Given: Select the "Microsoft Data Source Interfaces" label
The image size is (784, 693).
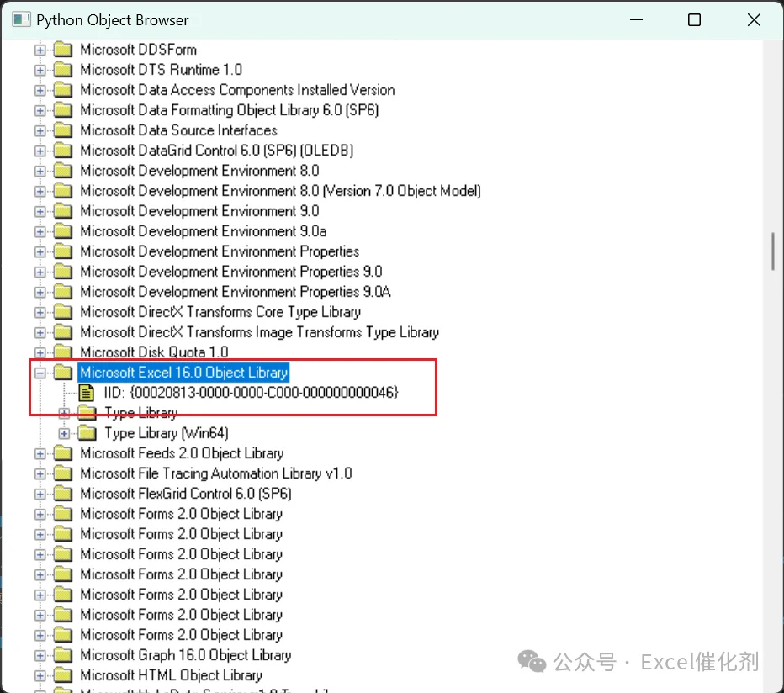Looking at the screenshot, I should 178,130.
